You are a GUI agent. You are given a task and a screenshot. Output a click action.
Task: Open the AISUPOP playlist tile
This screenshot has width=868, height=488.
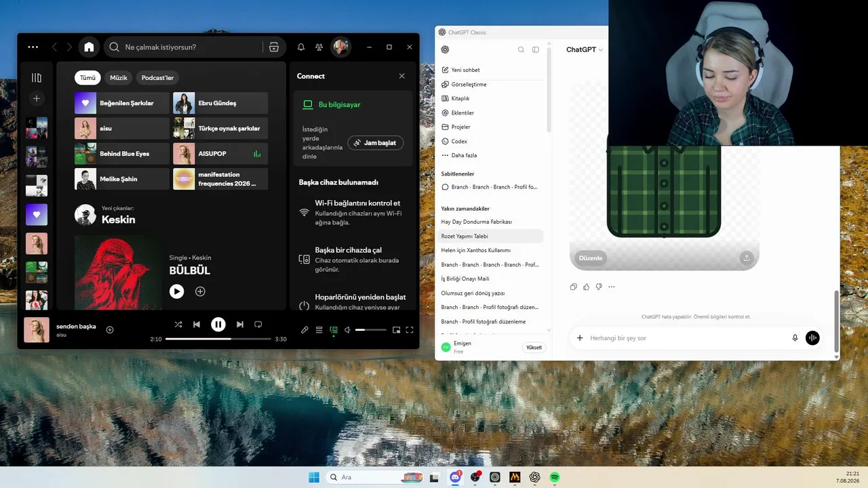[220, 154]
